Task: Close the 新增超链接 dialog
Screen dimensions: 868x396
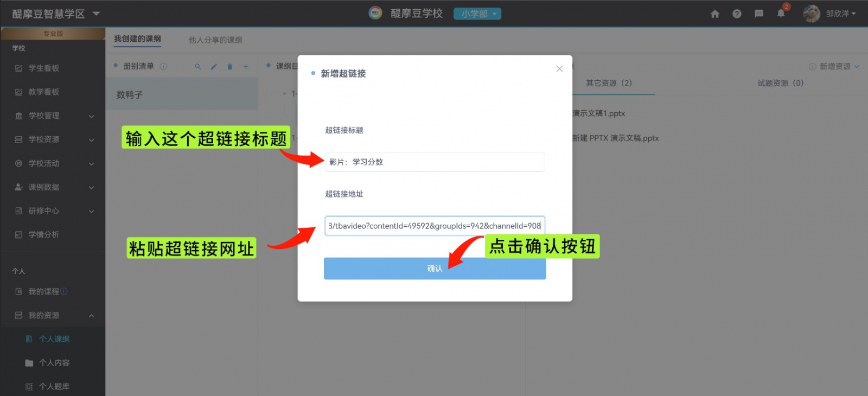Action: click(559, 69)
